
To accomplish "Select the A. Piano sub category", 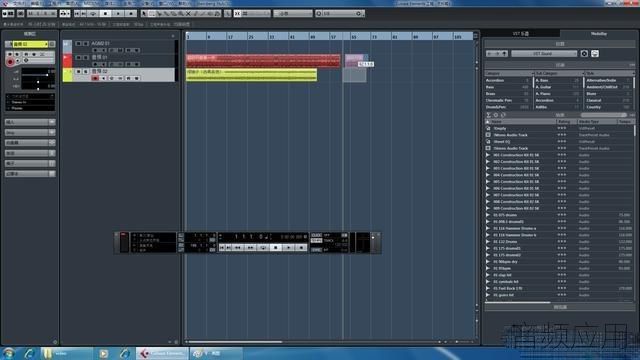I will 558,93.
